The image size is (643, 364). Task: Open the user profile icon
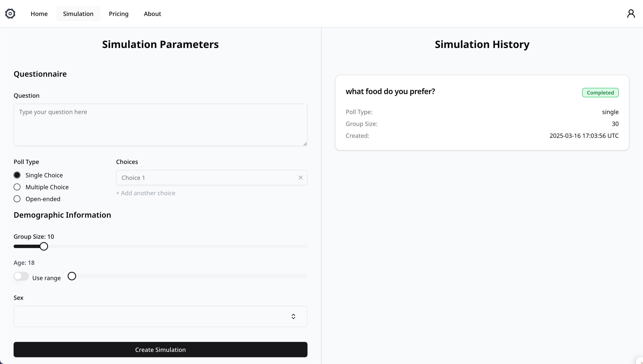(631, 14)
